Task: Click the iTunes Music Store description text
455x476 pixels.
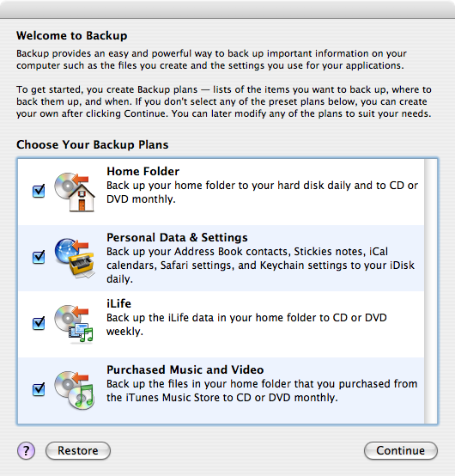Action: coord(262,391)
